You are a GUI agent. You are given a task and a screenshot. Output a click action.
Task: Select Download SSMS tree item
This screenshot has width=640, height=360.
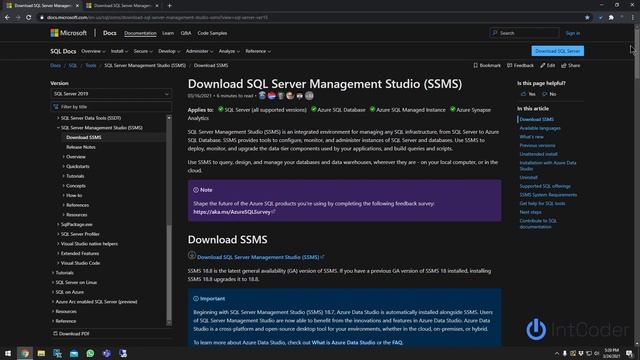pyautogui.click(x=84, y=138)
